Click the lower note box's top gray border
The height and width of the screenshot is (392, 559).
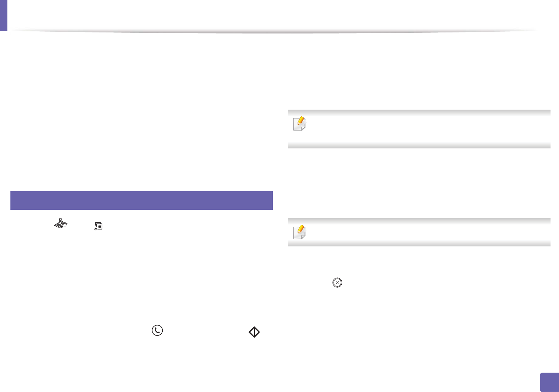pos(419,220)
